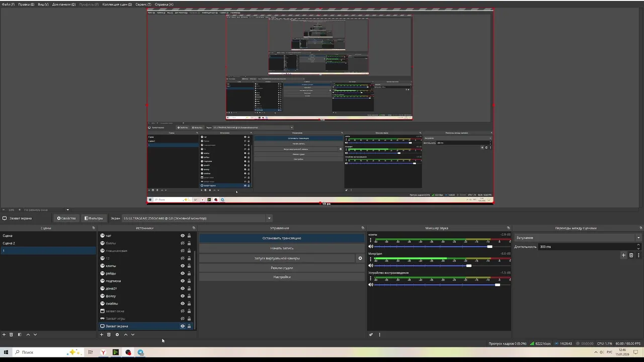Viewport: 644px width, 362px height.
Task: Open source properties gear icon in Источники panel
Action: (117, 334)
